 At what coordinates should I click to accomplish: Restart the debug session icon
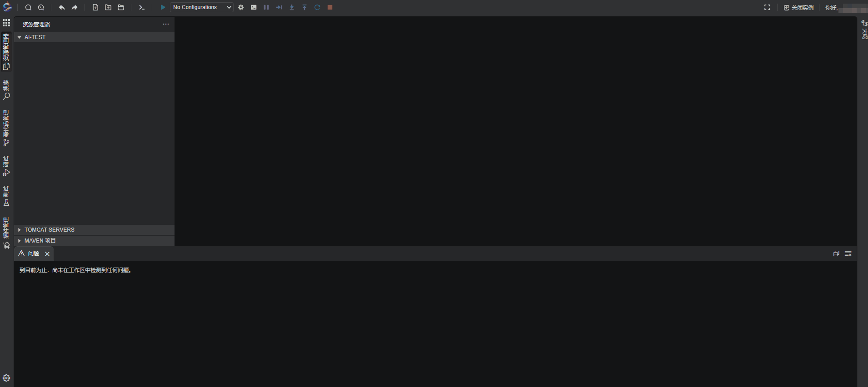coord(317,7)
